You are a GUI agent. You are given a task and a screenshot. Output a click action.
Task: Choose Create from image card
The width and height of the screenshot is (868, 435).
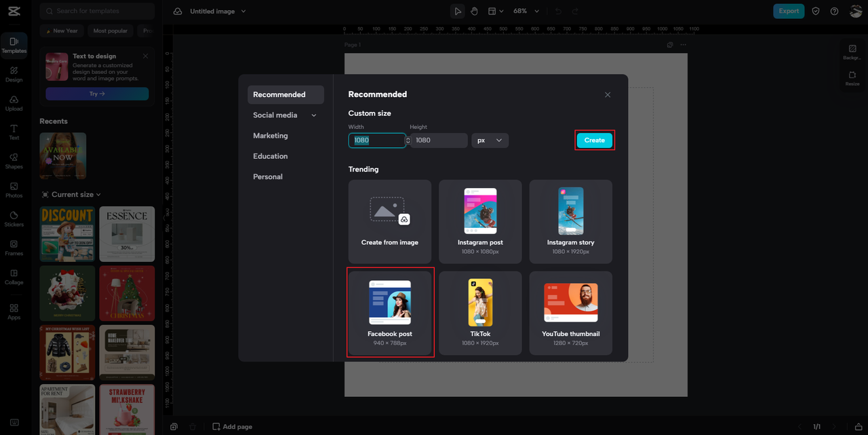pos(390,222)
